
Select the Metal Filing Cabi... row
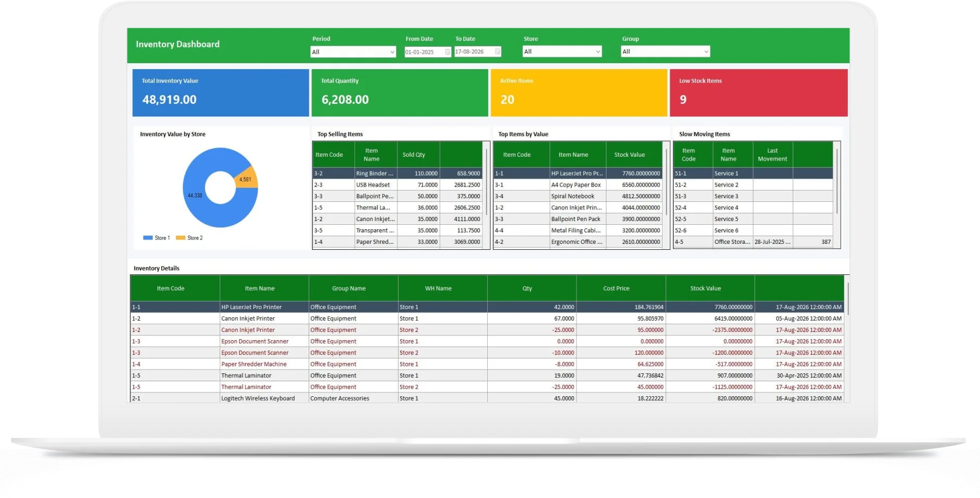click(x=578, y=231)
